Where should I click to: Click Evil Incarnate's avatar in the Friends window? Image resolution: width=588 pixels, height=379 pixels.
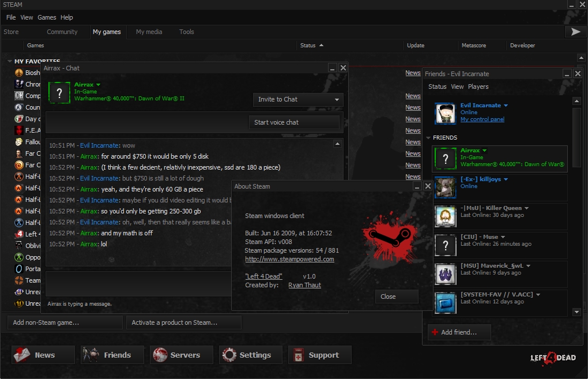click(x=445, y=113)
